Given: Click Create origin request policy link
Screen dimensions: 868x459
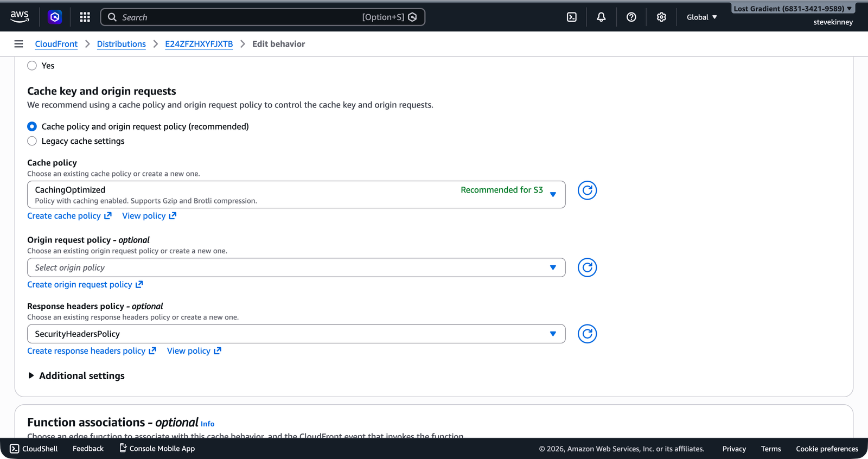Looking at the screenshot, I should pos(85,284).
